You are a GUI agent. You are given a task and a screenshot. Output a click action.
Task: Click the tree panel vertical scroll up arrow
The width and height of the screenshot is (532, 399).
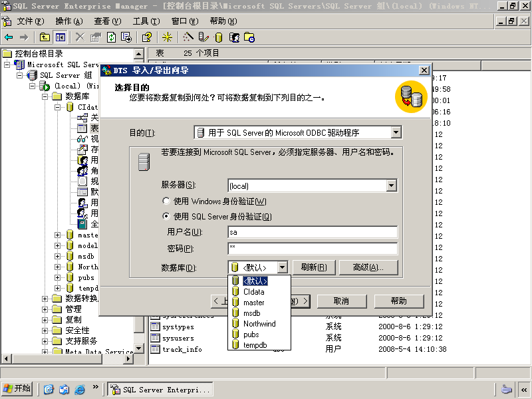point(139,53)
